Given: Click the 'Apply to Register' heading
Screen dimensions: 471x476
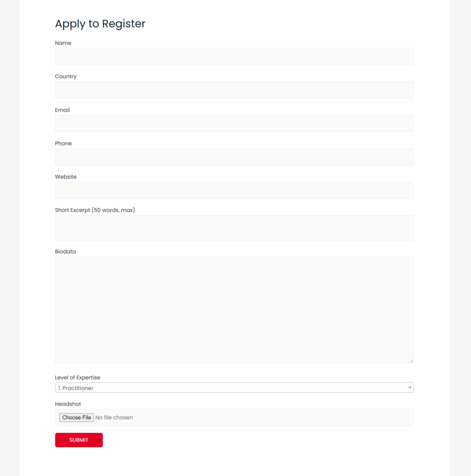Looking at the screenshot, I should click(x=100, y=24).
